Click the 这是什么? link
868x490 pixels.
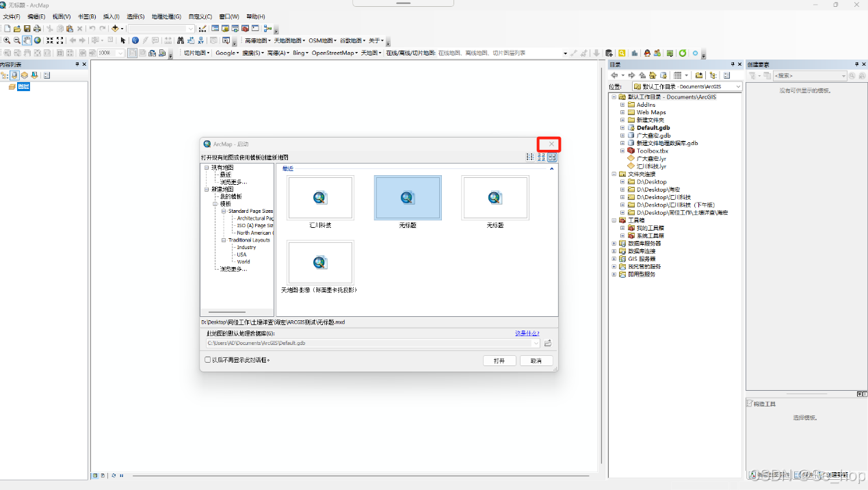527,333
